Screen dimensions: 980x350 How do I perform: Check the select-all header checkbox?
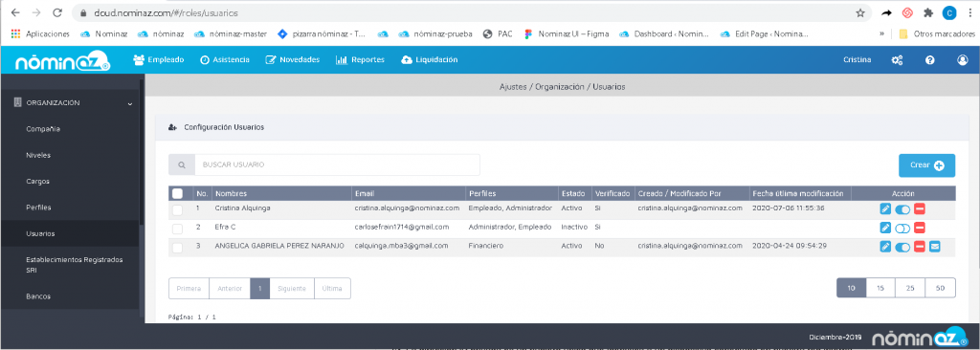177,193
